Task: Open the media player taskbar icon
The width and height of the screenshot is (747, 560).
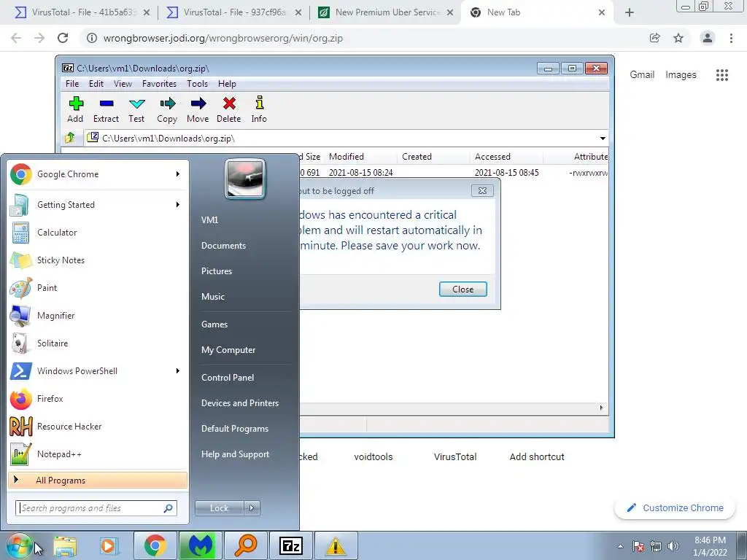Action: (108, 545)
